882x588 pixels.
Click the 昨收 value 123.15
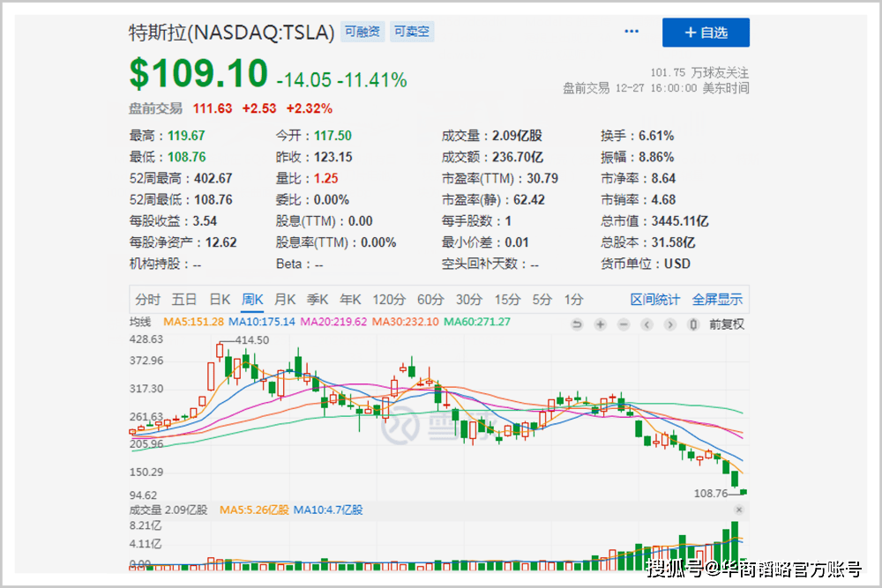333,157
